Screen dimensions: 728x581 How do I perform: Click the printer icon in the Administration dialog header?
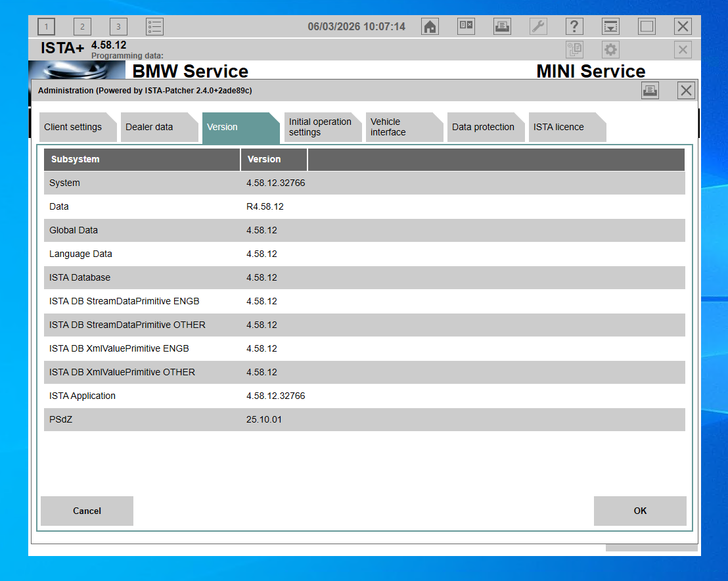650,90
